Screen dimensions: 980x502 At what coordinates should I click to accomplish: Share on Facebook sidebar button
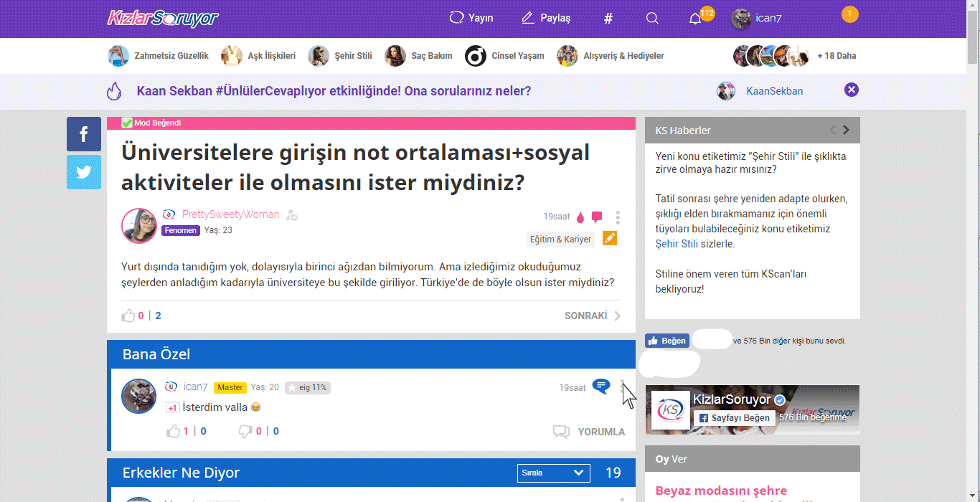tap(84, 134)
